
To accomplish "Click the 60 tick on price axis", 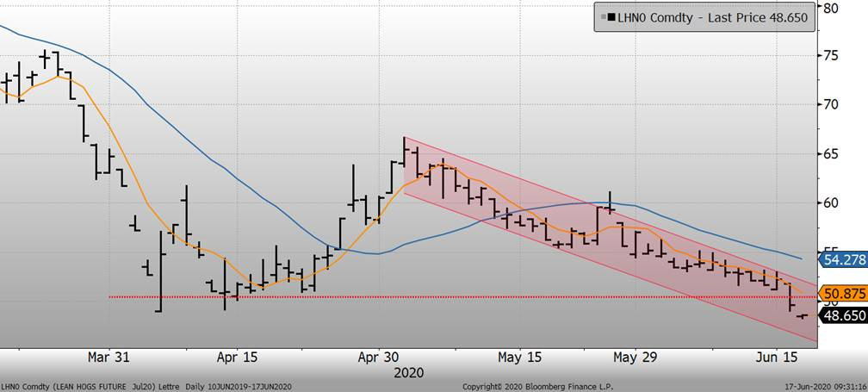I will 830,203.
